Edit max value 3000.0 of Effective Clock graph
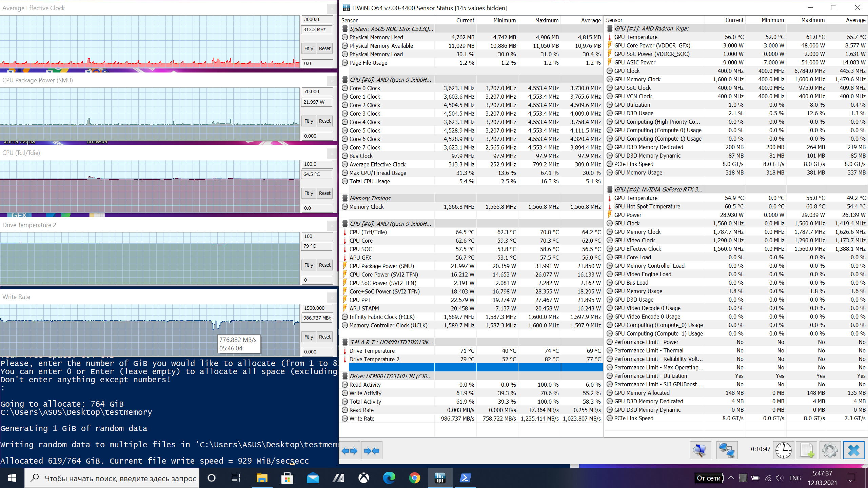Image resolution: width=868 pixels, height=488 pixels. (x=317, y=20)
